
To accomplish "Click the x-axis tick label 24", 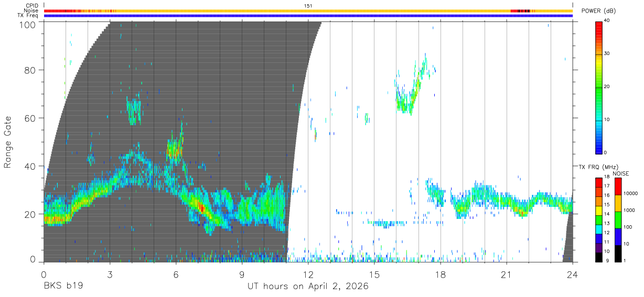I will pos(572,274).
